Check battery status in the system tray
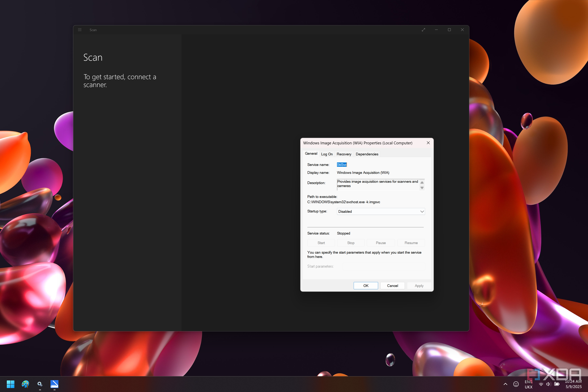Image resolution: width=588 pixels, height=392 pixels. coord(557,384)
